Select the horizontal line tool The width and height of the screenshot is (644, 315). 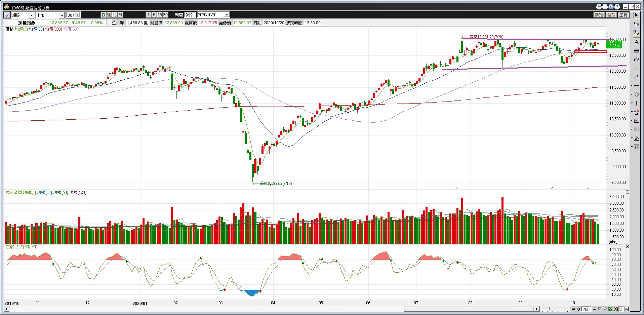pyautogui.click(x=637, y=86)
